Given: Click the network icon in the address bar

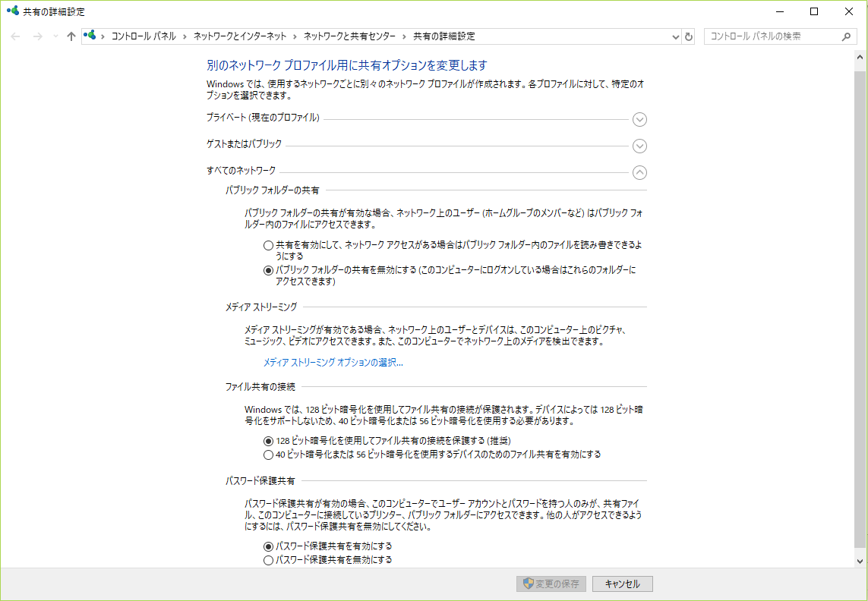Looking at the screenshot, I should click(x=90, y=36).
